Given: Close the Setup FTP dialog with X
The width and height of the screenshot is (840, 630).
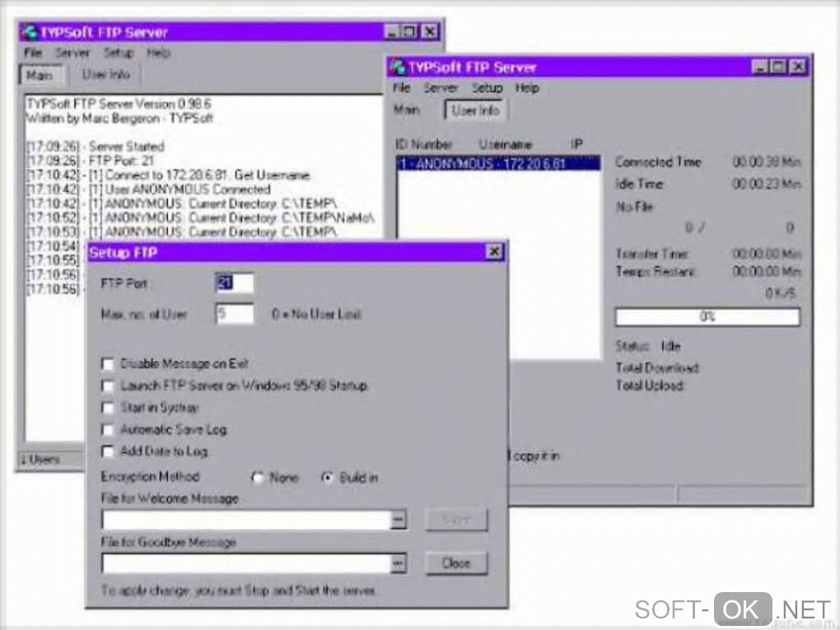Looking at the screenshot, I should pos(494,252).
